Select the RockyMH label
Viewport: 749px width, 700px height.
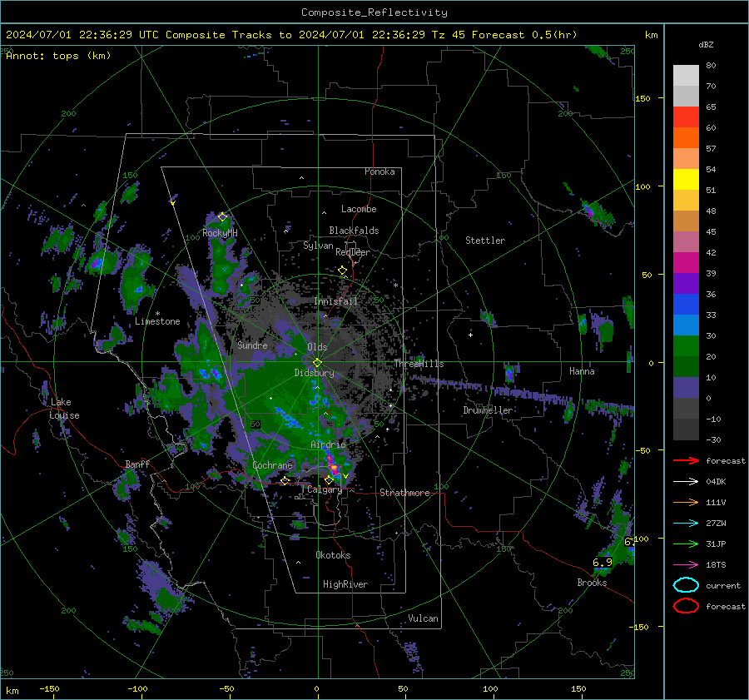220,233
